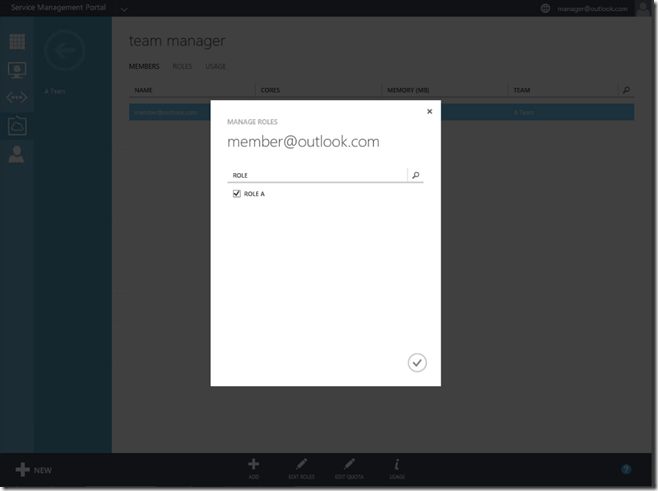Click EDIT QUOTA in the command bar

[x=349, y=468]
